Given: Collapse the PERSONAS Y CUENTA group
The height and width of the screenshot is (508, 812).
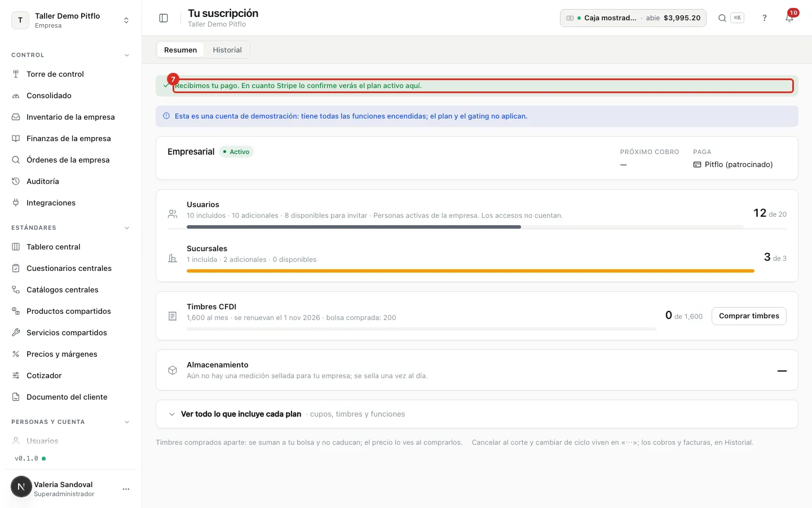Looking at the screenshot, I should pos(127,422).
